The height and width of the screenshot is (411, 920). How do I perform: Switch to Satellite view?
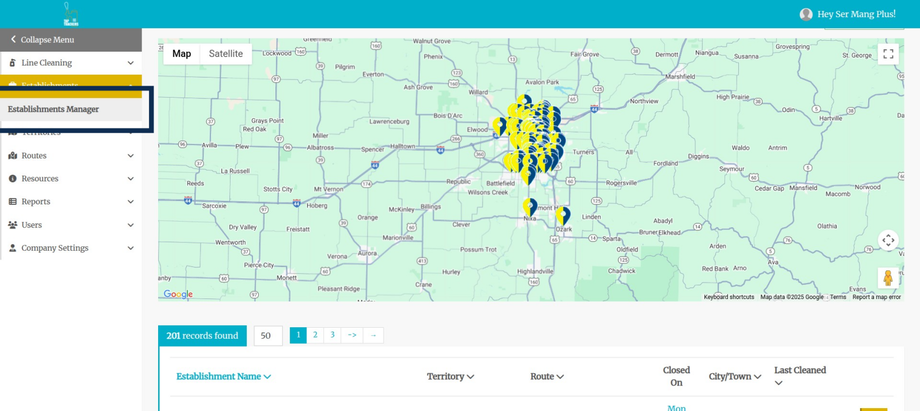(x=226, y=54)
